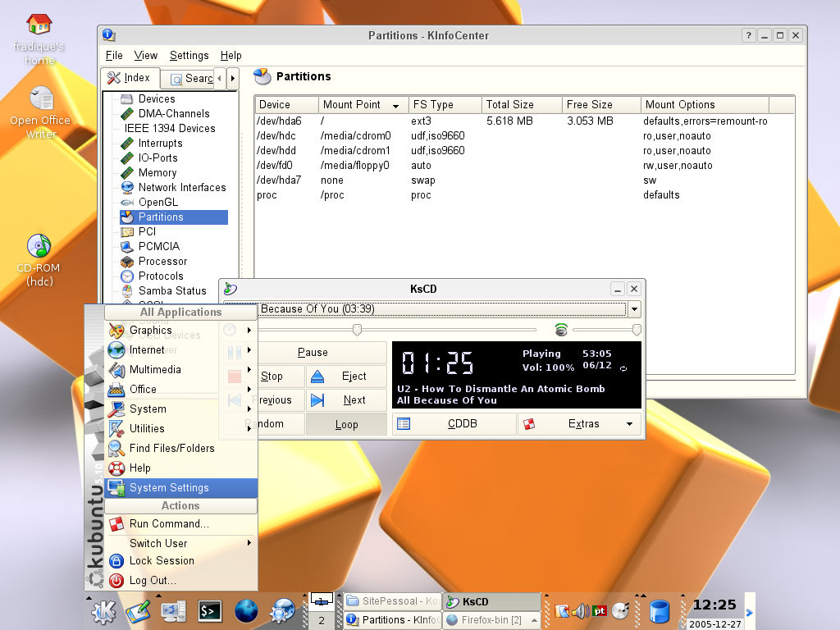Open the Konsole terminal panel icon
This screenshot has height=630, width=840.
point(209,610)
